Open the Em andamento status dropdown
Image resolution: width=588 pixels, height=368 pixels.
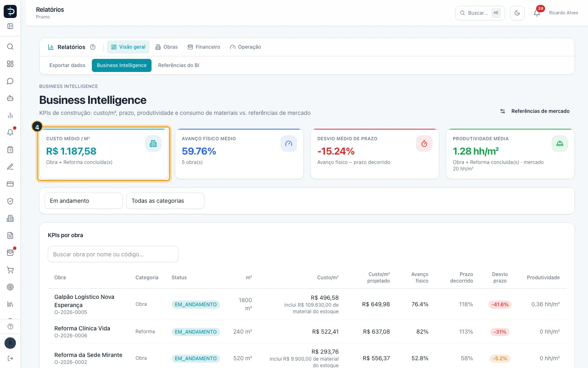pos(84,201)
